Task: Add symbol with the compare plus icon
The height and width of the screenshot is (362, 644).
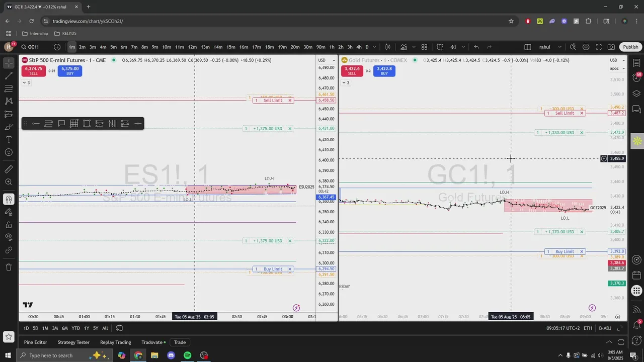Action: point(57,47)
